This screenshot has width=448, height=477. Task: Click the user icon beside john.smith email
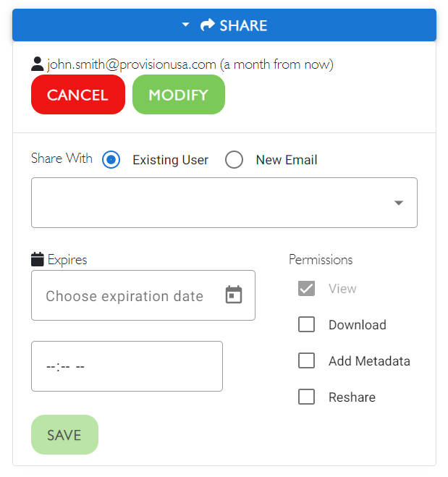38,64
